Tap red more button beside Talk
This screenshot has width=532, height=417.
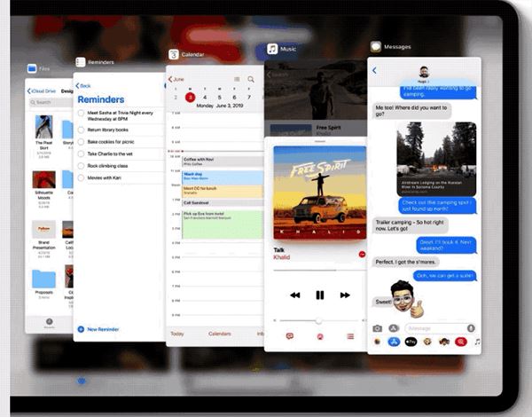pos(362,254)
